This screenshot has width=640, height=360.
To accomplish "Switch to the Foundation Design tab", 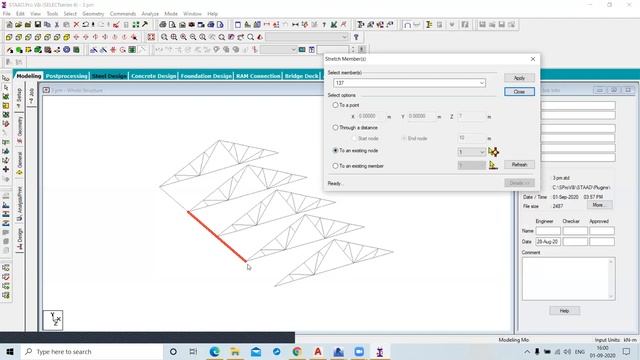I will [x=206, y=76].
